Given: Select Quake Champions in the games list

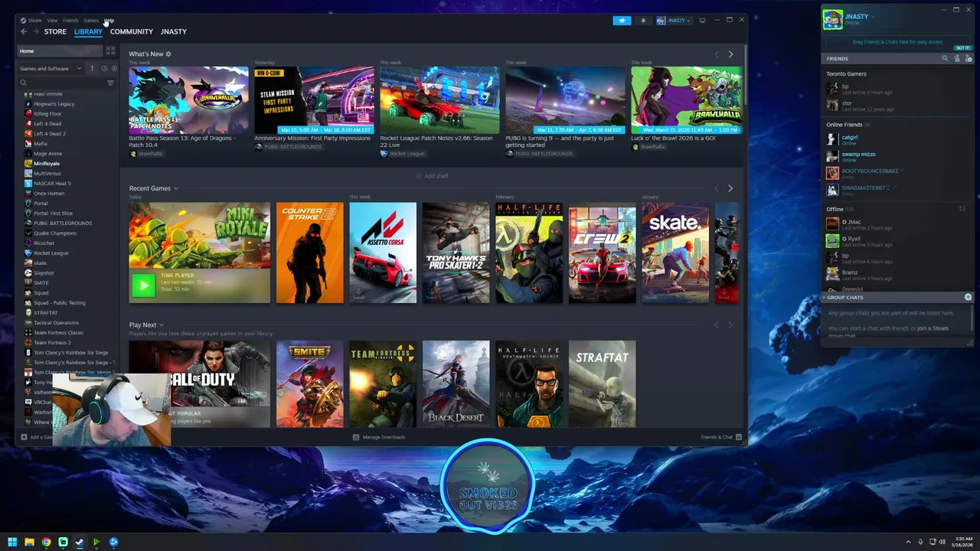Looking at the screenshot, I should click(x=55, y=233).
